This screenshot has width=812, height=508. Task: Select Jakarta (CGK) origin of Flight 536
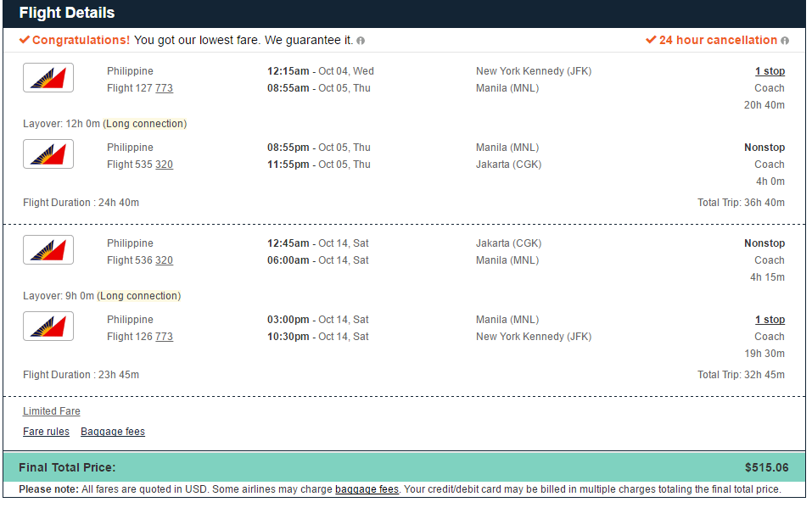point(509,243)
